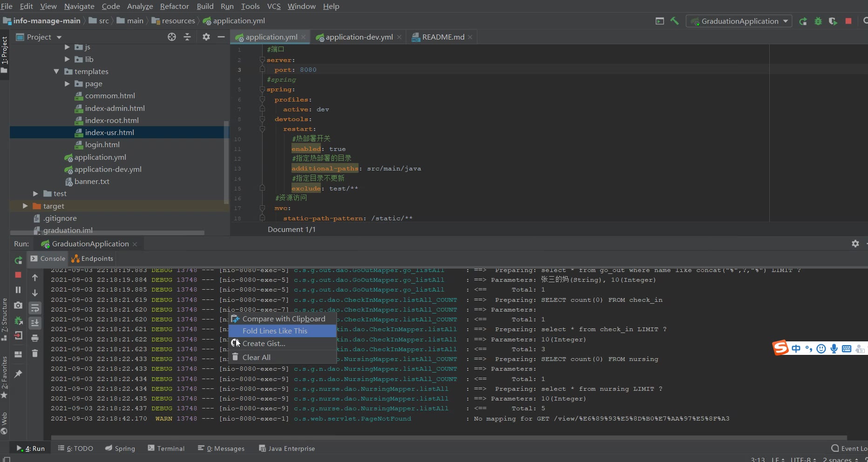The width and height of the screenshot is (868, 462).
Task: Switch to application-dev.yml tab
Action: pyautogui.click(x=359, y=37)
